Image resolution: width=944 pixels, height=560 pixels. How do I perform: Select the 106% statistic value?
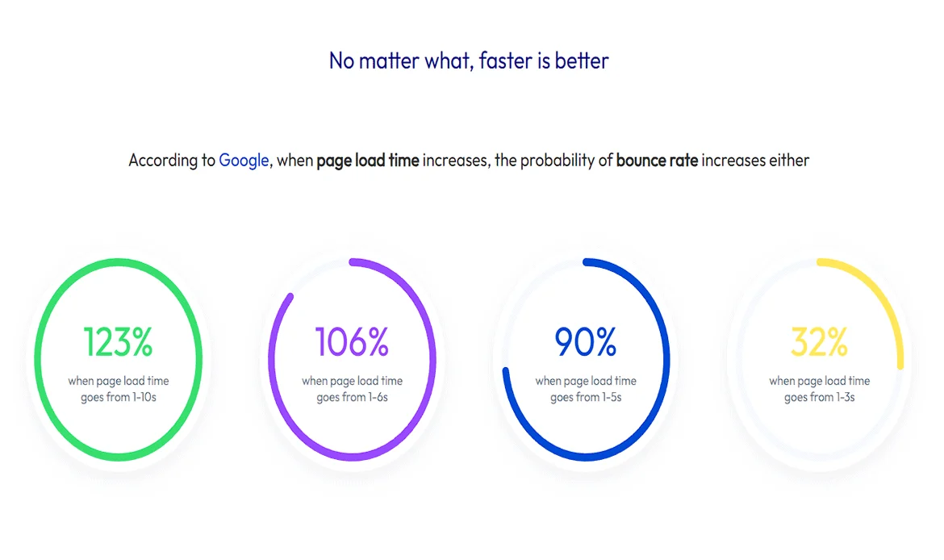tap(353, 342)
